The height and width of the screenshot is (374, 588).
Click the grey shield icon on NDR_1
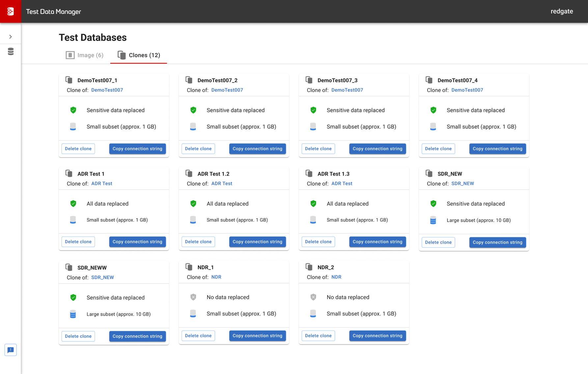(x=193, y=297)
